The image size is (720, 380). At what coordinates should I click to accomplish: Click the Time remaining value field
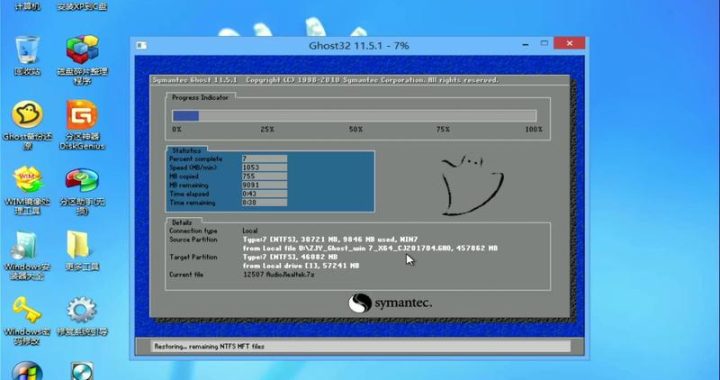264,203
